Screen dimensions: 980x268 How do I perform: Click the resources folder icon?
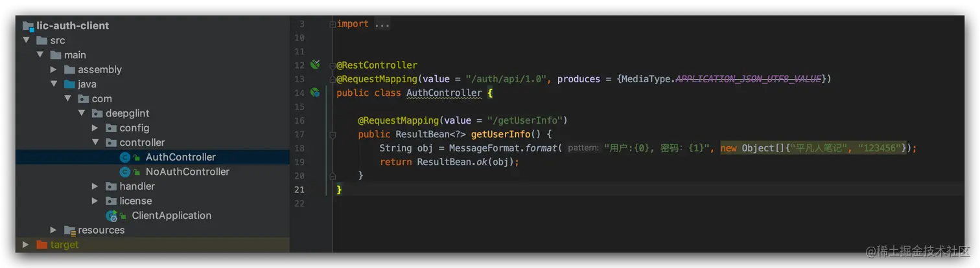pyautogui.click(x=69, y=230)
